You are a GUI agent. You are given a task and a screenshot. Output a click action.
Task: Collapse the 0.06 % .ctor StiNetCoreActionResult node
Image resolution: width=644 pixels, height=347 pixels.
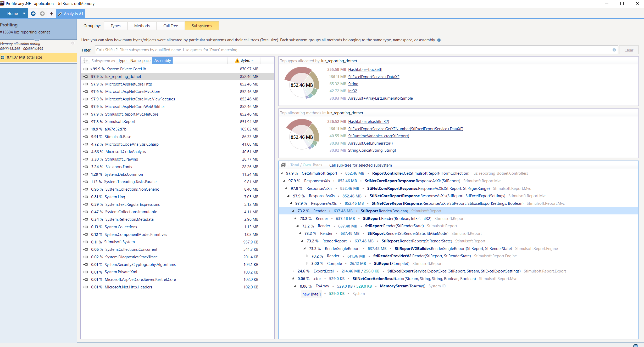(293, 278)
